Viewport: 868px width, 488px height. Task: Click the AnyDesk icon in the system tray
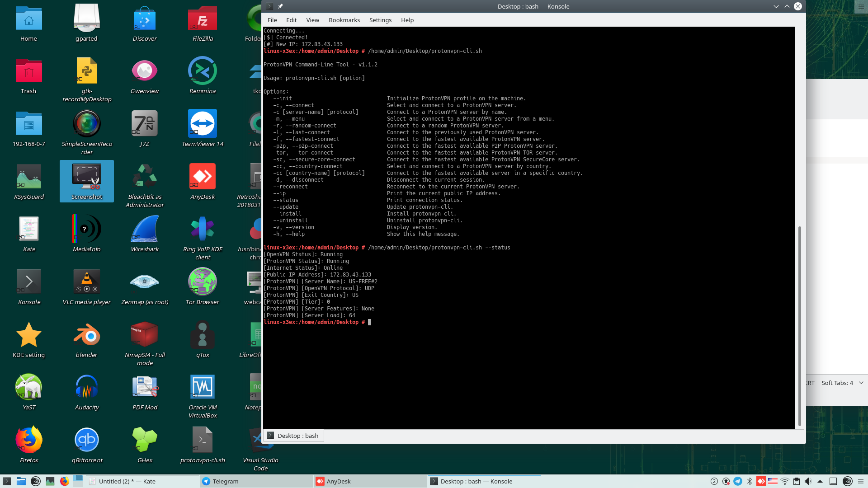tap(761, 481)
